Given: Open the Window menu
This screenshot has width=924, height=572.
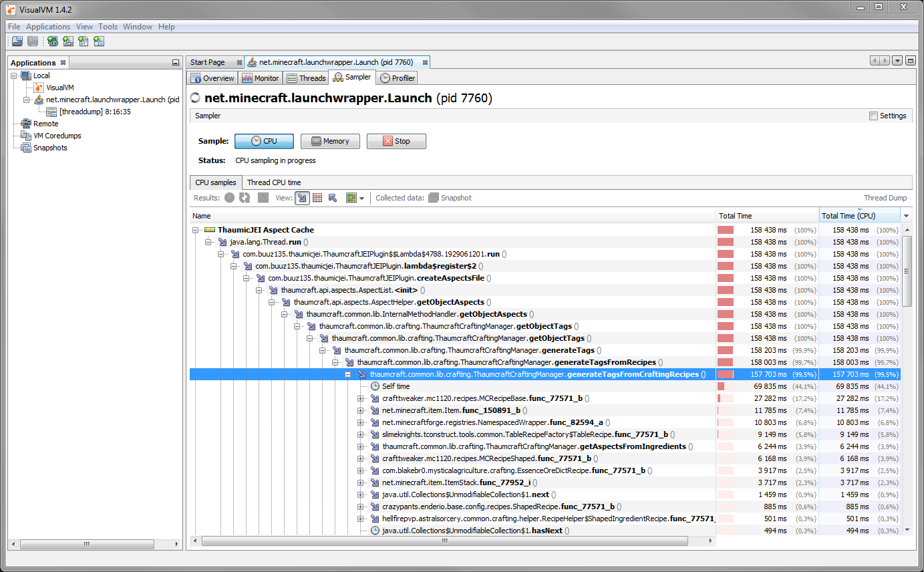Looking at the screenshot, I should click(138, 27).
